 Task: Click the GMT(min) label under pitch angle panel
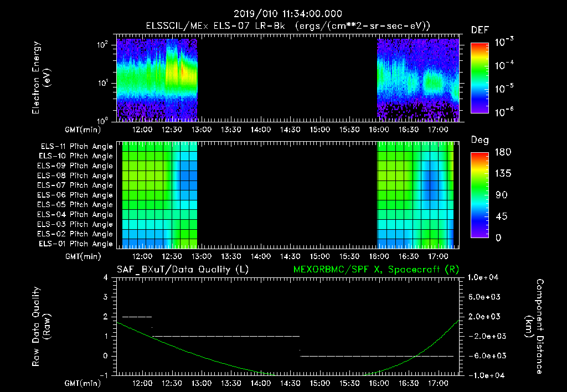83,256
